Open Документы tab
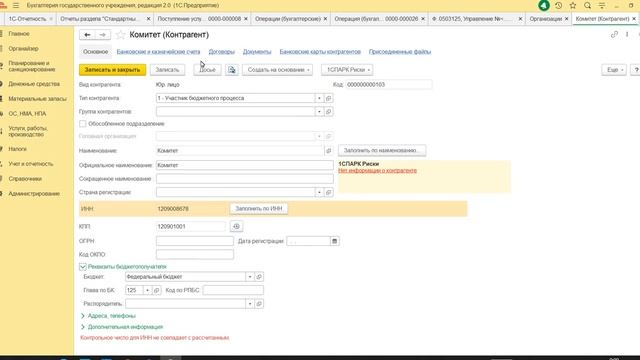Viewport: 640px width, 360px height. (257, 52)
